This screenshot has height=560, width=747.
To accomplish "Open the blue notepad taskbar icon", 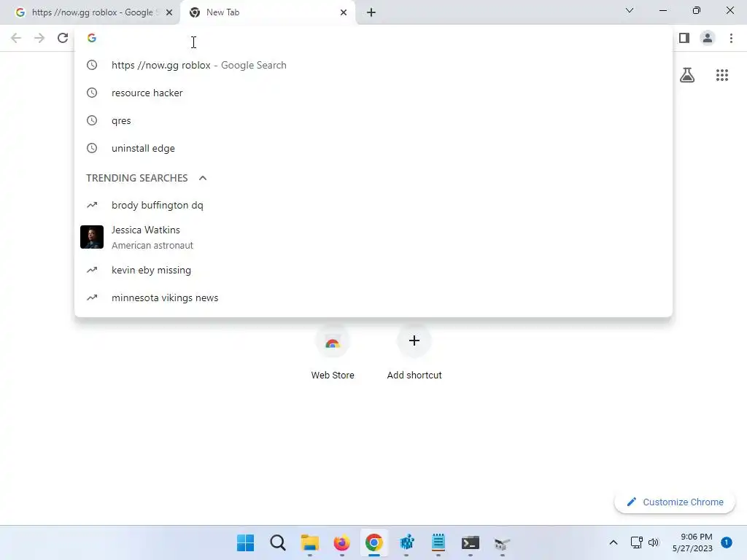I will (438, 542).
